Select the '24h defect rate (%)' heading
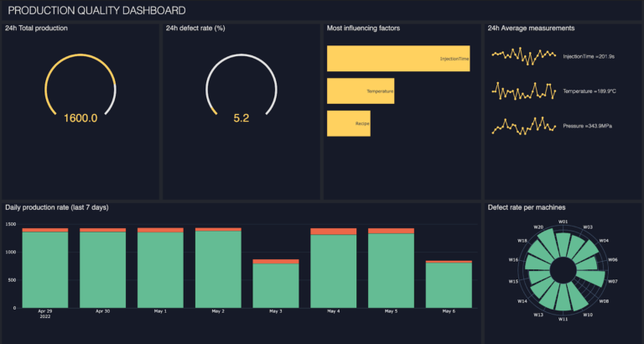The height and width of the screenshot is (344, 644). pos(195,29)
